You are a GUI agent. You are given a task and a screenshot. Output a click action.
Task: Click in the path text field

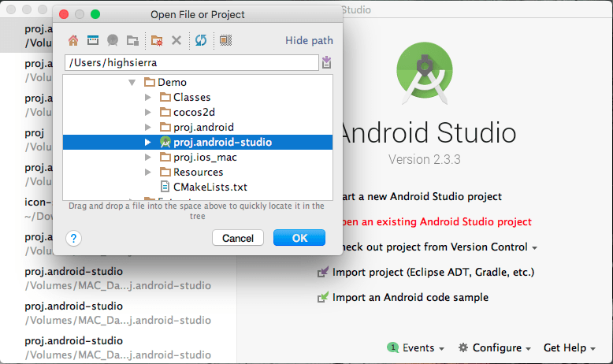[189, 63]
